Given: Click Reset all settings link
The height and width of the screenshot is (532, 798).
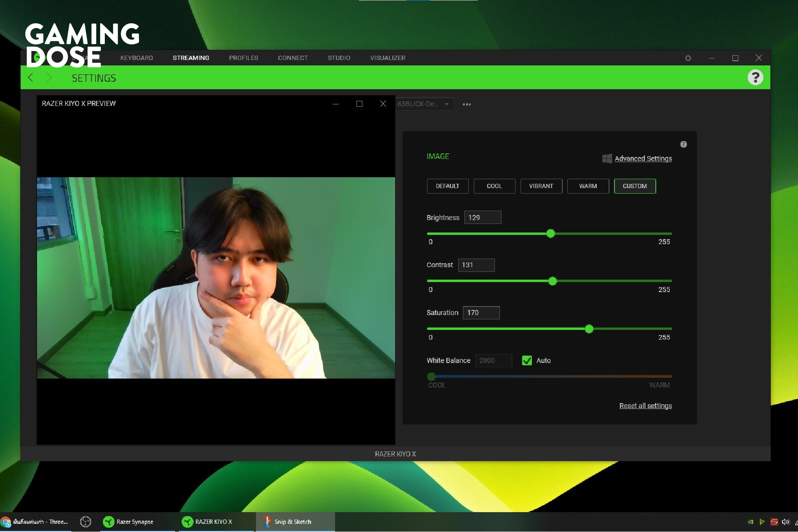Looking at the screenshot, I should click(x=646, y=406).
